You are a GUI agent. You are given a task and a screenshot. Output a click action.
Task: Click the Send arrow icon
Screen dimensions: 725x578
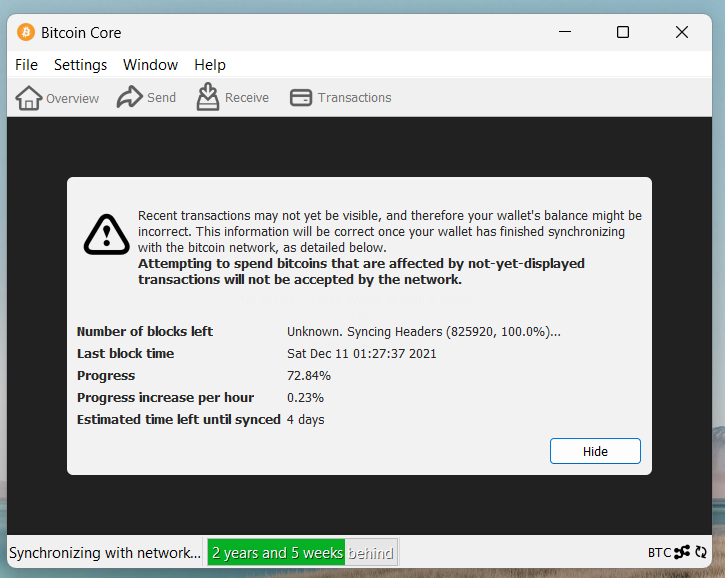point(129,97)
